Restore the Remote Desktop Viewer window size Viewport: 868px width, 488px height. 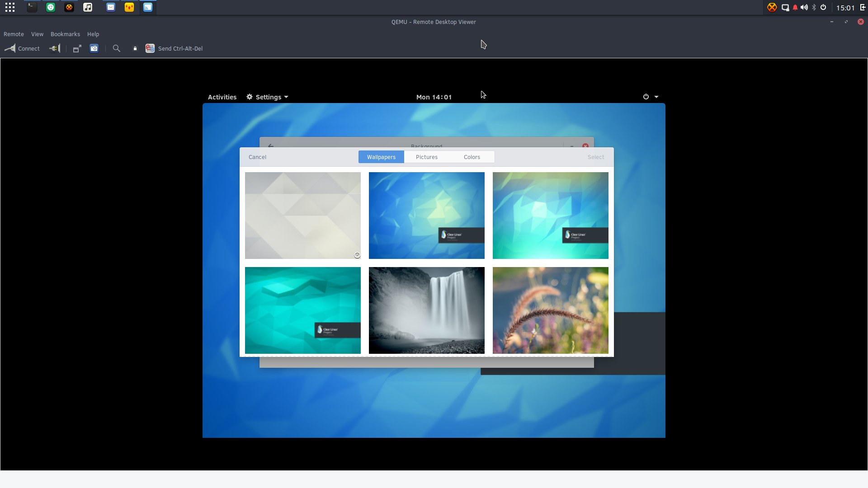click(x=846, y=22)
